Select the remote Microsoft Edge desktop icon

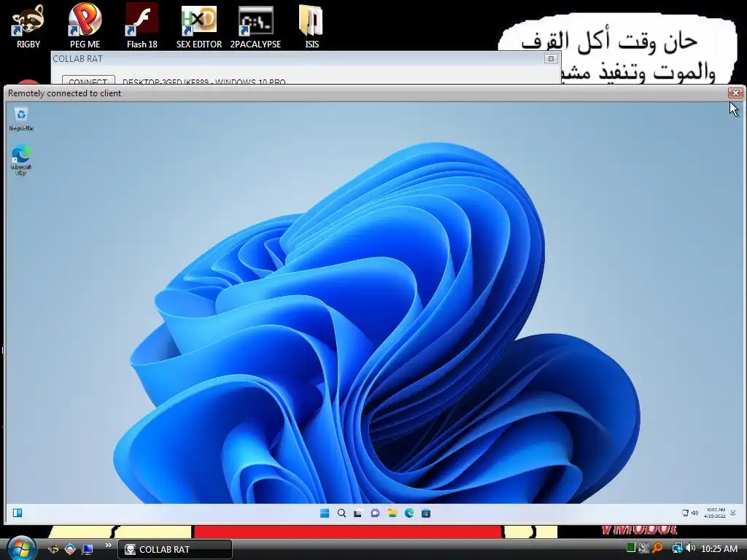(x=21, y=160)
